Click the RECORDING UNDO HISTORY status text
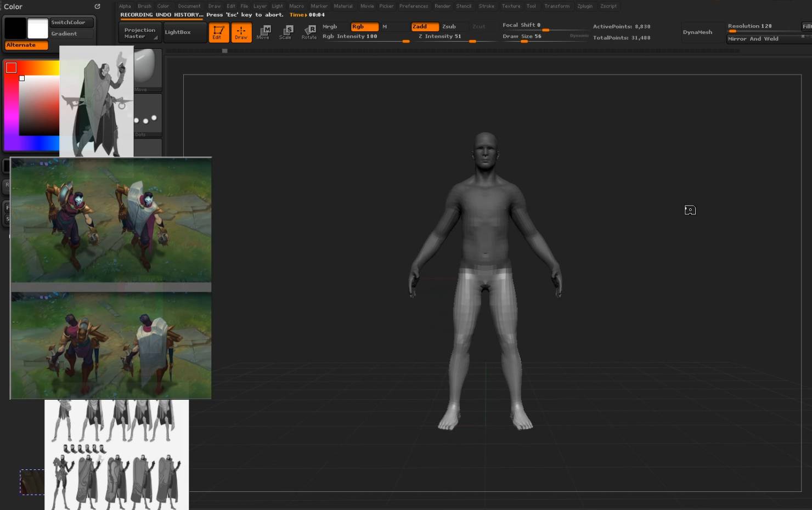Image resolution: width=812 pixels, height=510 pixels. (x=161, y=15)
